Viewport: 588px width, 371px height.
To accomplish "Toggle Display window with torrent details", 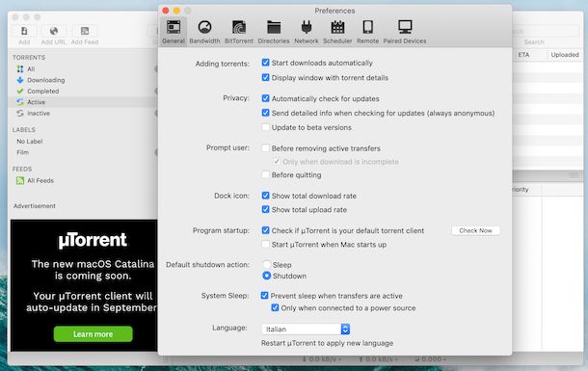I will pos(265,77).
